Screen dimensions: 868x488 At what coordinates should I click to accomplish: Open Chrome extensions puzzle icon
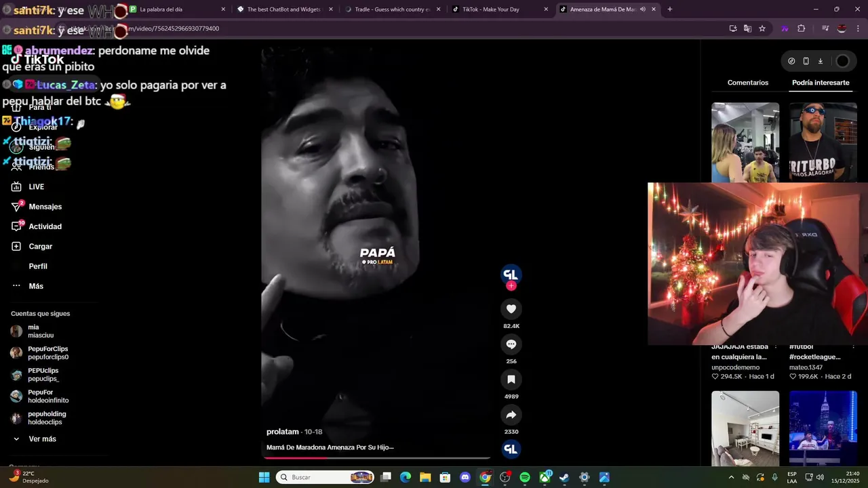tap(802, 28)
